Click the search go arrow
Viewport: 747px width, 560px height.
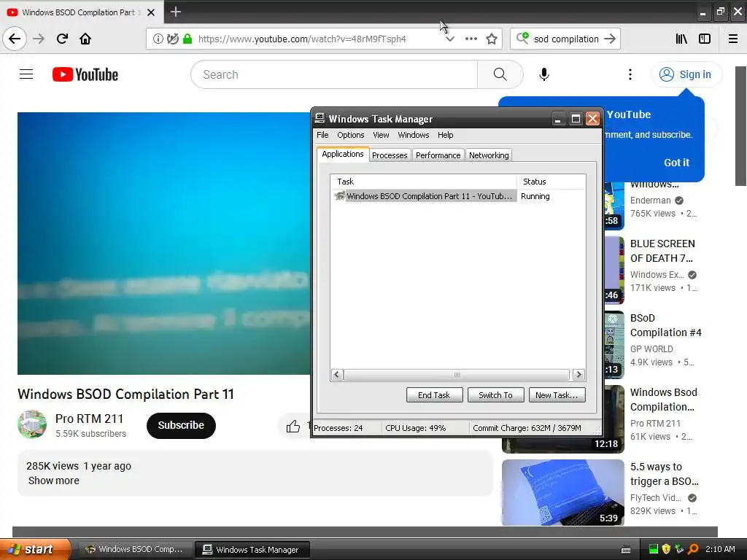coord(610,39)
